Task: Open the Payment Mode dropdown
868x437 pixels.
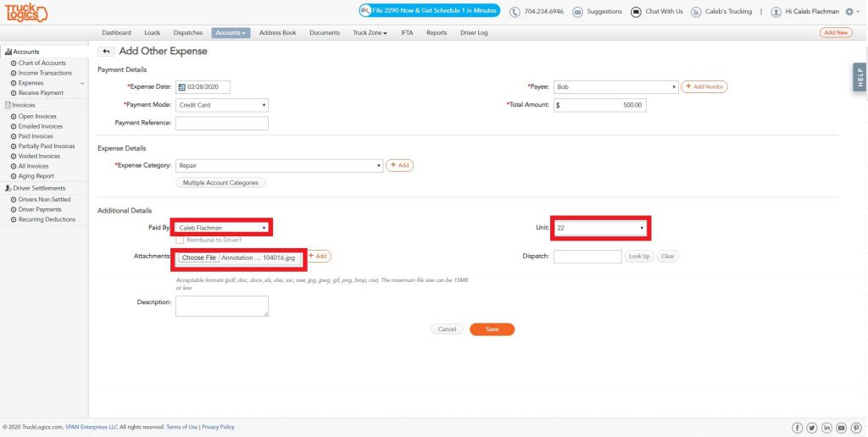Action: click(x=222, y=104)
